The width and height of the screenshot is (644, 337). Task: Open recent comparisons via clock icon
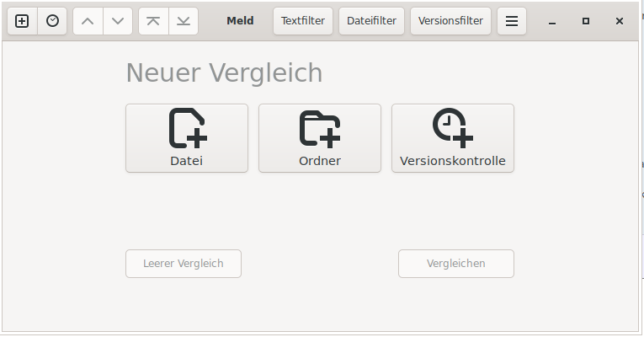pos(52,21)
